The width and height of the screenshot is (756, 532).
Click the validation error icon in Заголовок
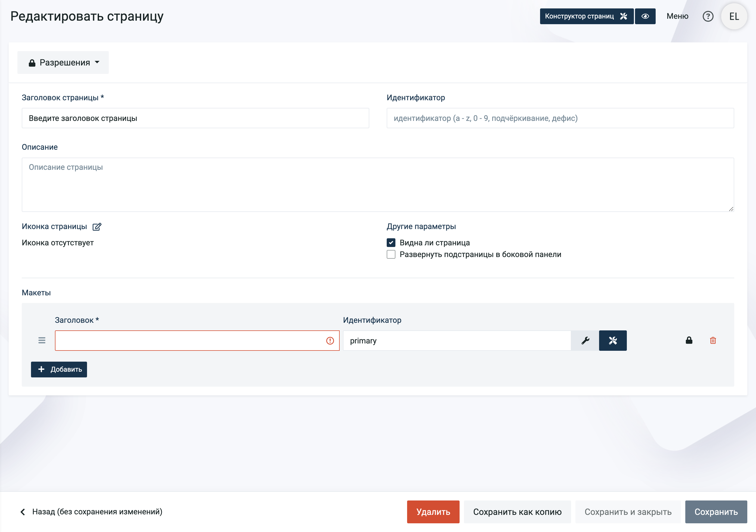pyautogui.click(x=330, y=341)
